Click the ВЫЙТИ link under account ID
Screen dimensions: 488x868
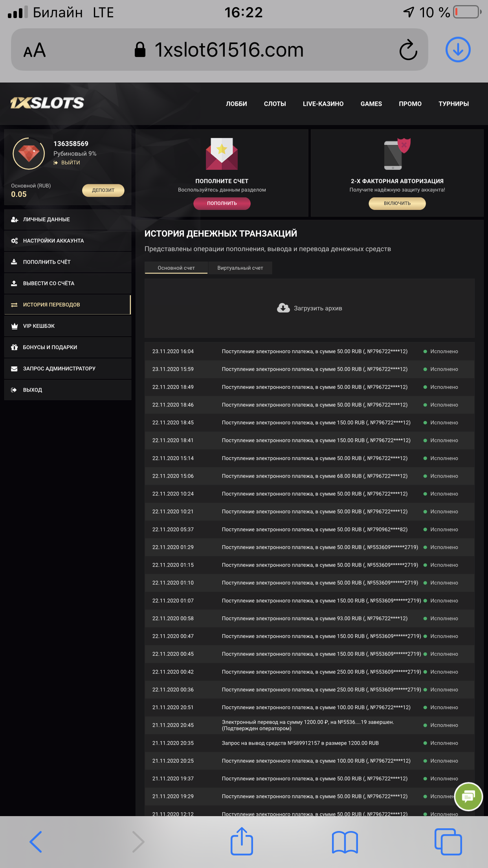coord(67,162)
